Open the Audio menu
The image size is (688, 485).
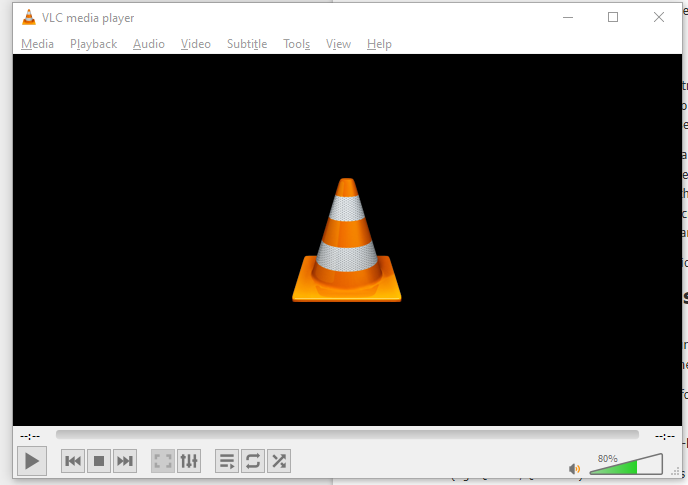(x=149, y=44)
